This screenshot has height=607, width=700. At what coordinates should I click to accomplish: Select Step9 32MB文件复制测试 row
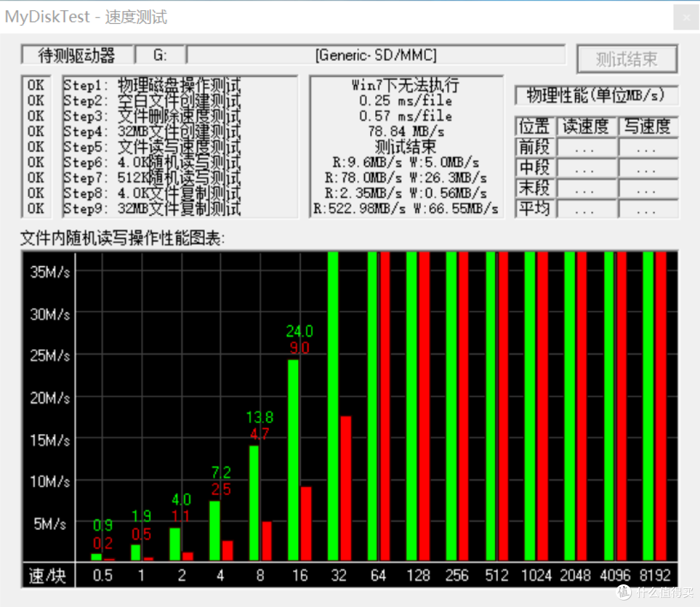tap(153, 209)
